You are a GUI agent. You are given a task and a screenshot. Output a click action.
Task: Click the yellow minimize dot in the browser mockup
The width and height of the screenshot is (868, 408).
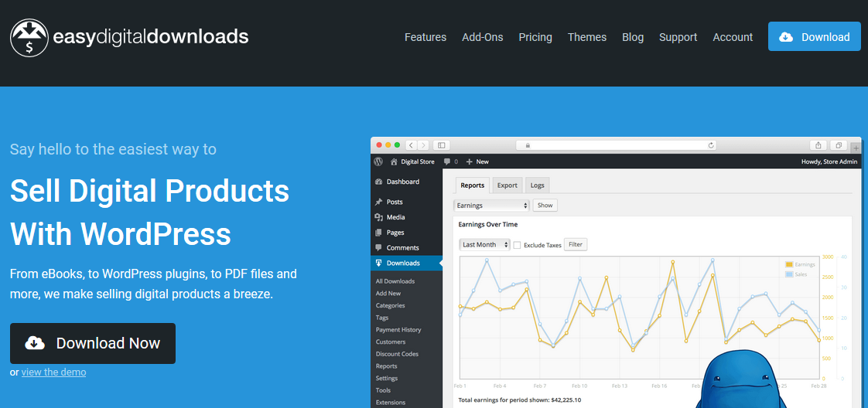[388, 144]
